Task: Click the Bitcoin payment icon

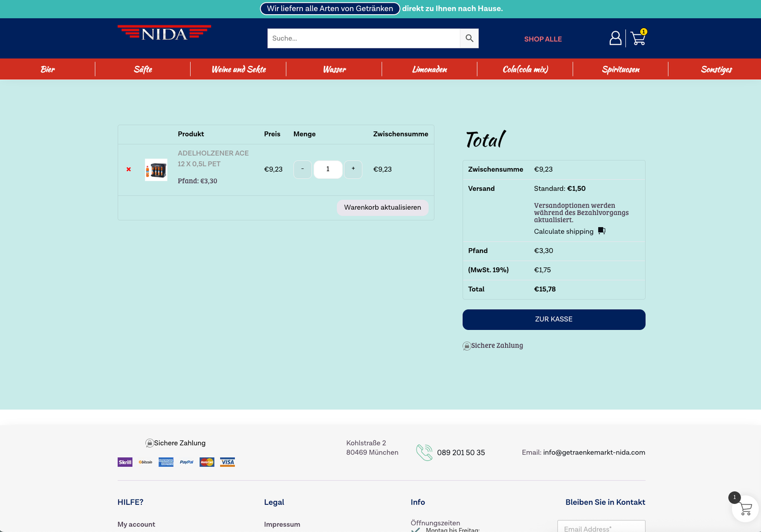Action: coord(146,462)
